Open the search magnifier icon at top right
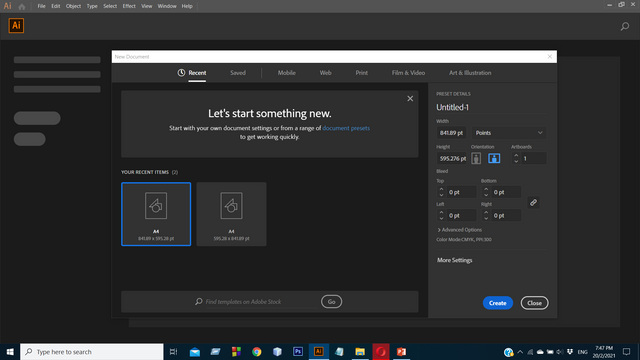Screen dimensions: 640x360 pos(624,27)
